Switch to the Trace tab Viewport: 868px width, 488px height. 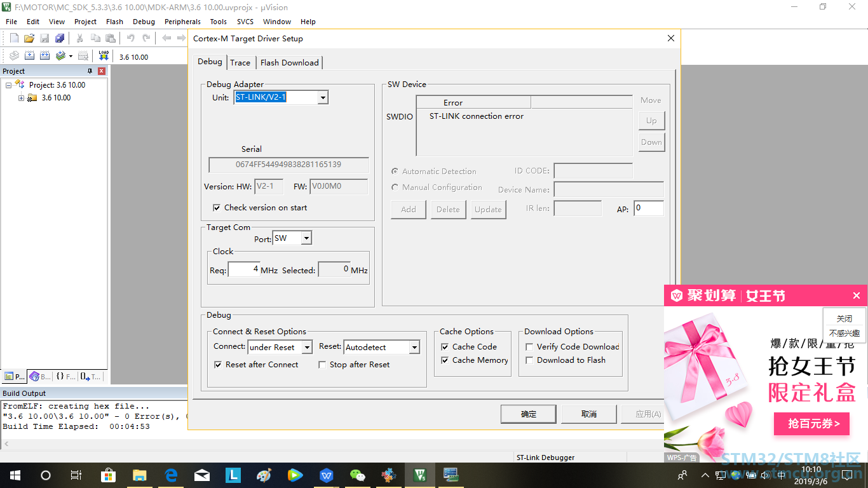[240, 62]
